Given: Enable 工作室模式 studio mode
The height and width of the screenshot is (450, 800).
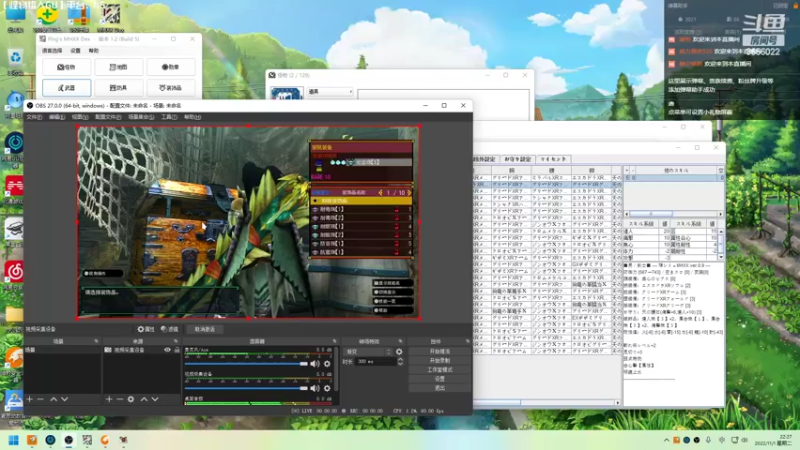Looking at the screenshot, I should pos(440,370).
